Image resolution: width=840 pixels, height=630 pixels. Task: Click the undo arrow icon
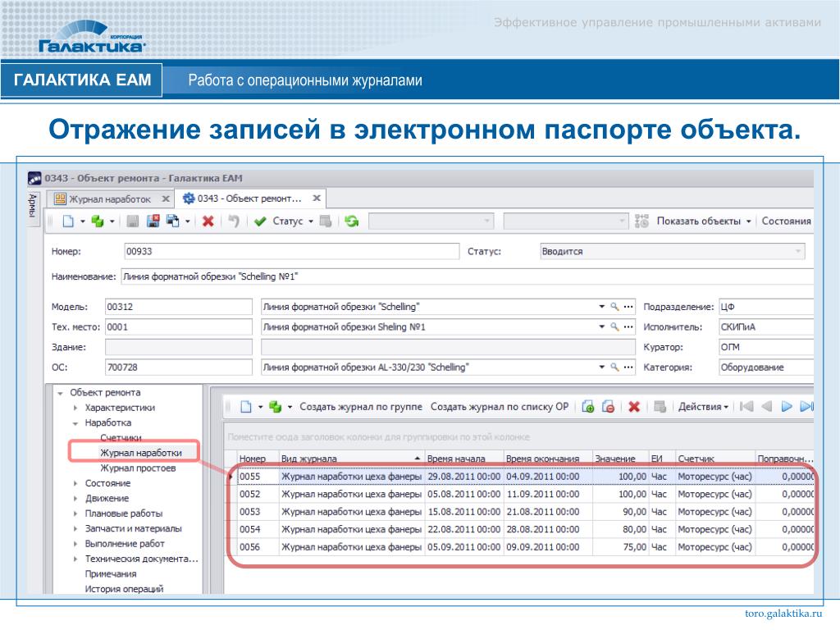point(234,221)
